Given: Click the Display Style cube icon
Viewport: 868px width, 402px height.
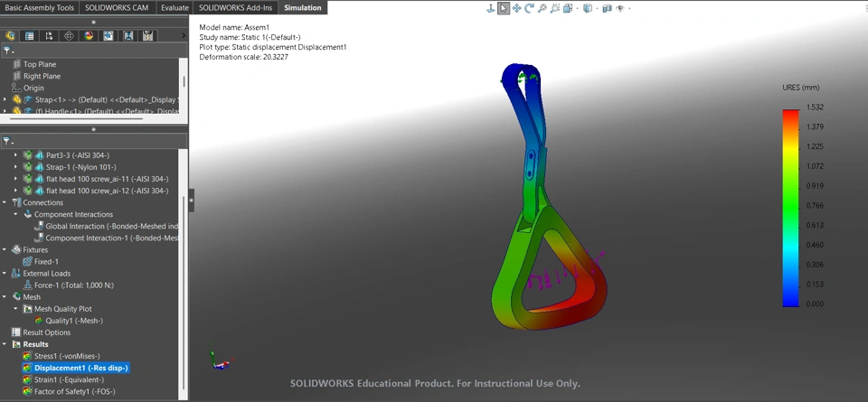Looking at the screenshot, I should point(588,8).
